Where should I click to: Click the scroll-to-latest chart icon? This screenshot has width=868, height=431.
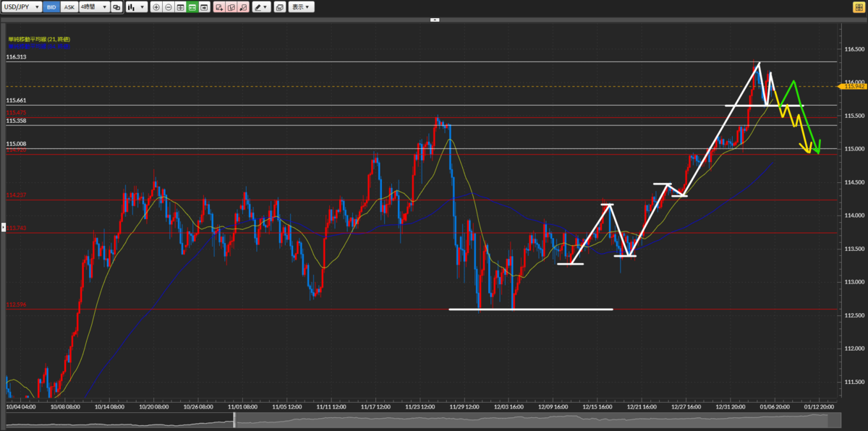[204, 7]
